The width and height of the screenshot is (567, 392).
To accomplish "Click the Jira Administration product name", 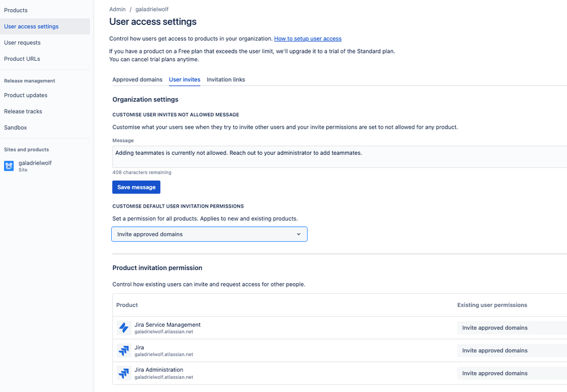I will click(159, 370).
